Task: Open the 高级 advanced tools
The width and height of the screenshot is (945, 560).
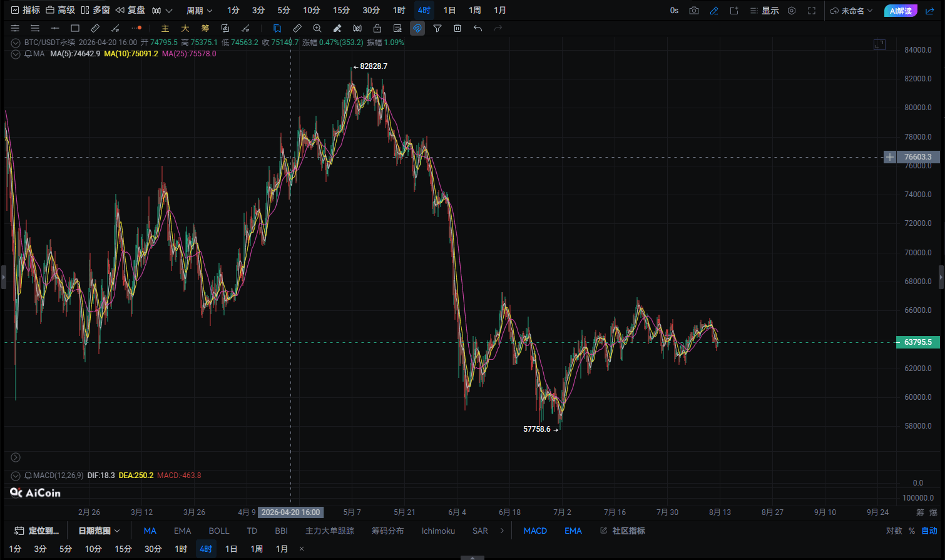Action: 61,10
